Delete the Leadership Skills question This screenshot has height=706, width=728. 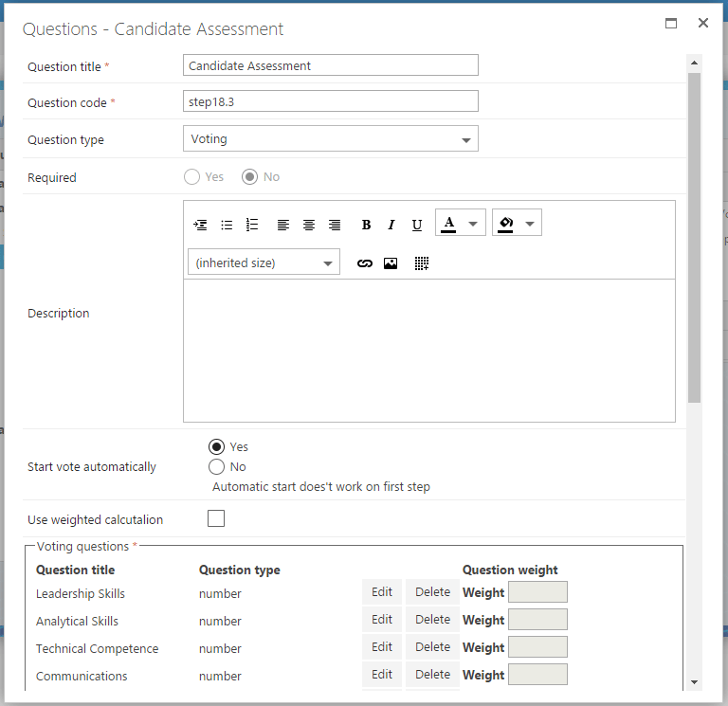[432, 592]
